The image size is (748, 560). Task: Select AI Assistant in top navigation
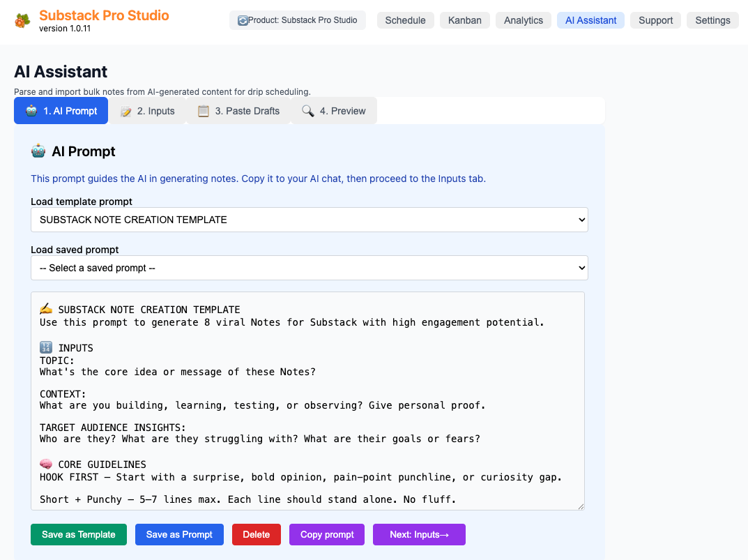(590, 20)
